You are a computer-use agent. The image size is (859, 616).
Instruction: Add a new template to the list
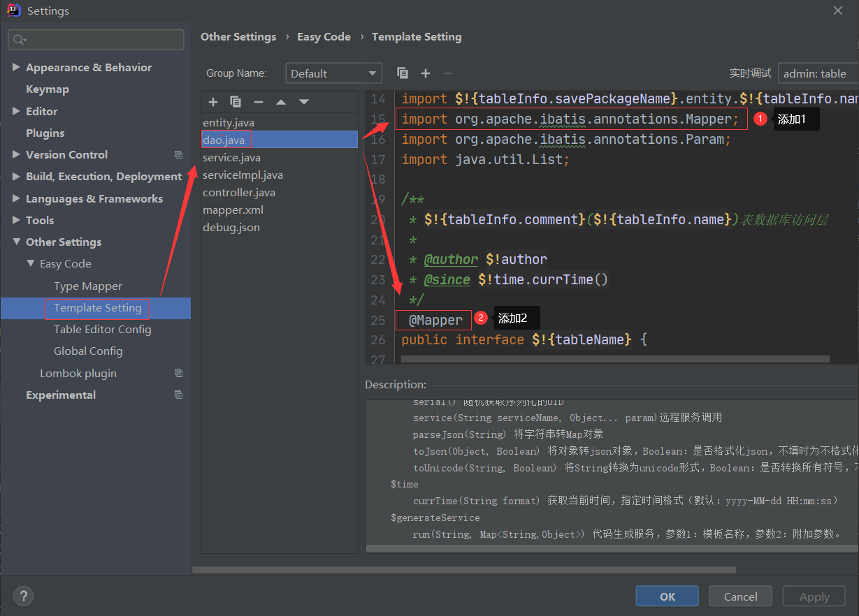213,102
